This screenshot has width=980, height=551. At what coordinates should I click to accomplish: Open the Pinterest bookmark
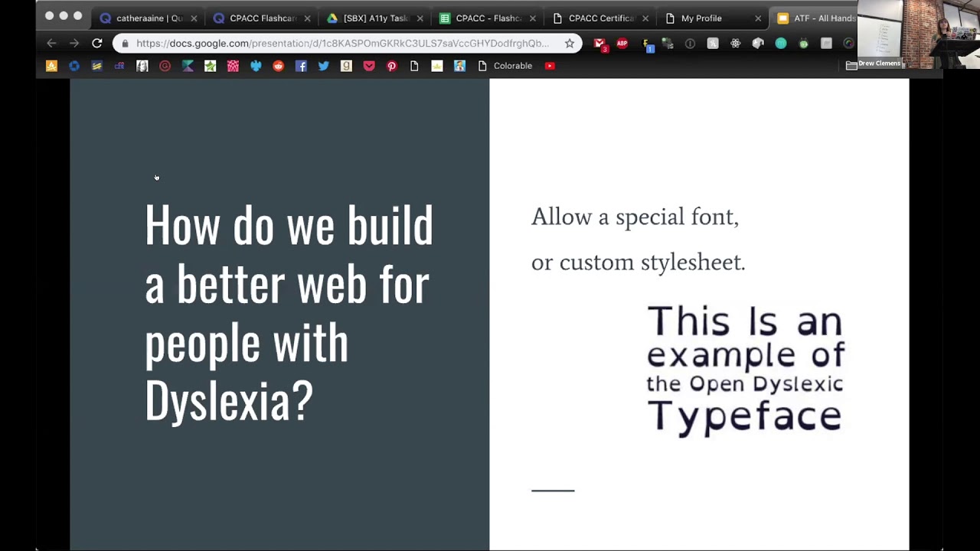click(x=392, y=66)
